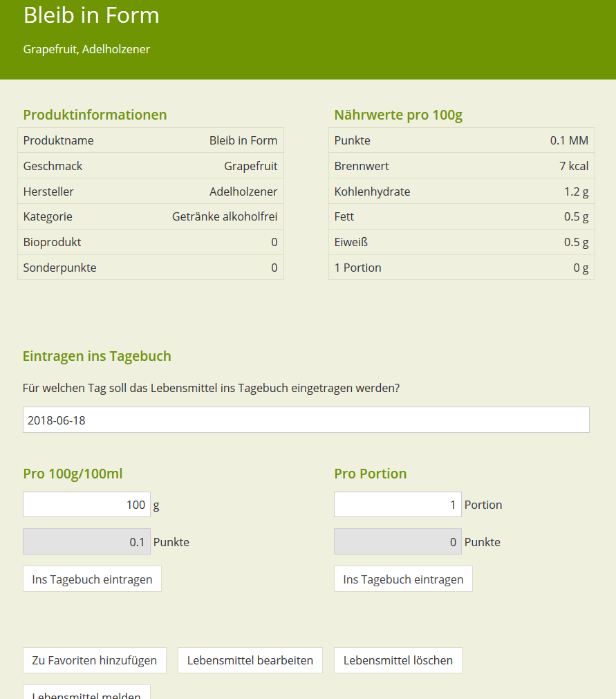Open 'Lebensmittel bearbeiten'

pos(250,660)
